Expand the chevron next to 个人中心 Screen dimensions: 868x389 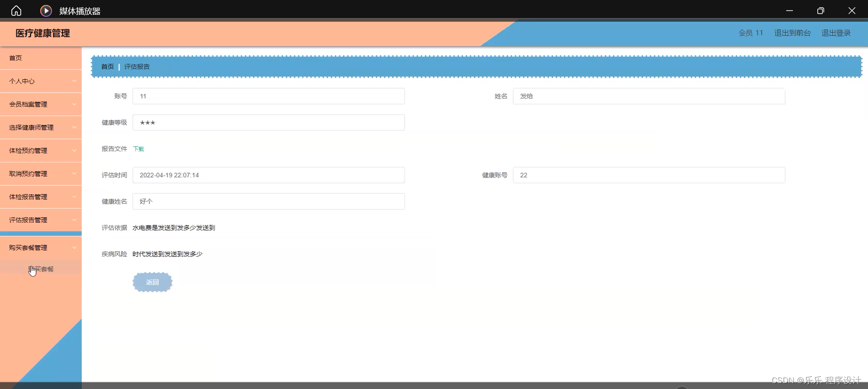[74, 81]
